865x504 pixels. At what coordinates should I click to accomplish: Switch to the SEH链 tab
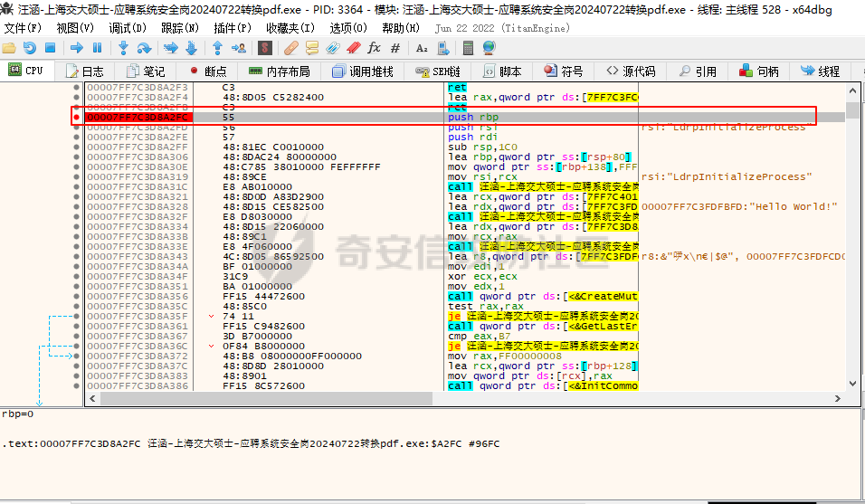coord(438,71)
